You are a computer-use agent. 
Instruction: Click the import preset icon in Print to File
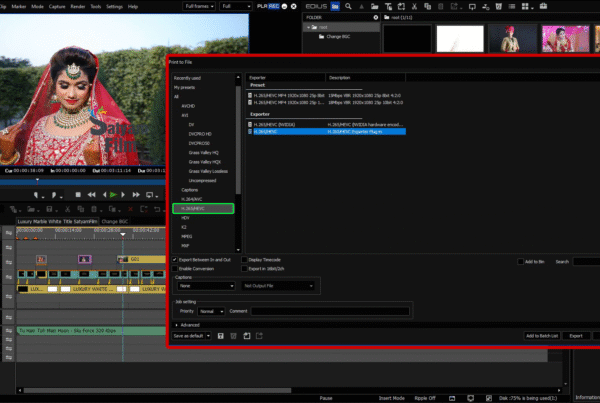247,336
